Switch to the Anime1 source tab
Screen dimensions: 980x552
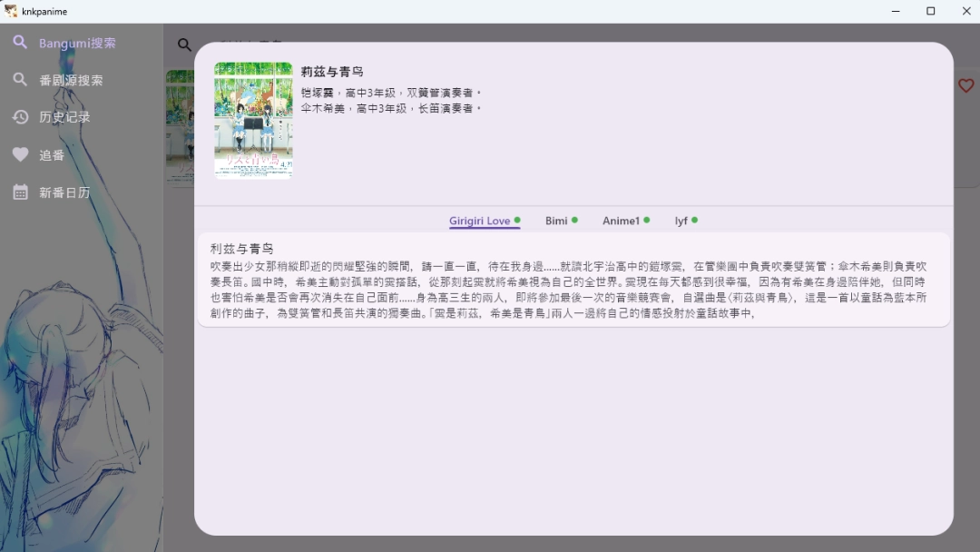click(x=619, y=220)
